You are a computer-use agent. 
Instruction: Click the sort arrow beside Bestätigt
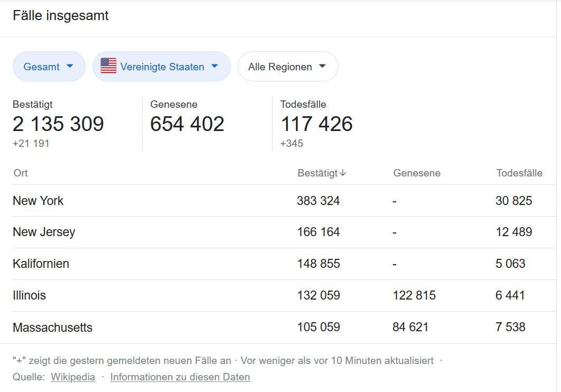pos(343,173)
